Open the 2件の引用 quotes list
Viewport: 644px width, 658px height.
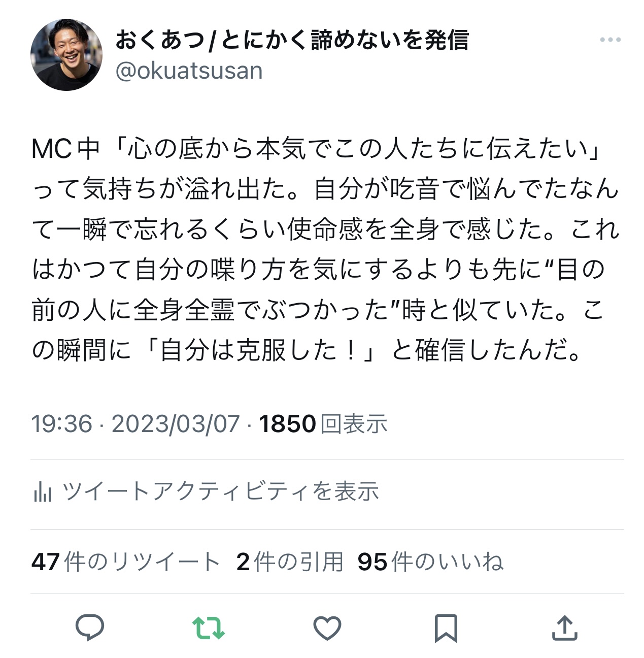click(290, 562)
